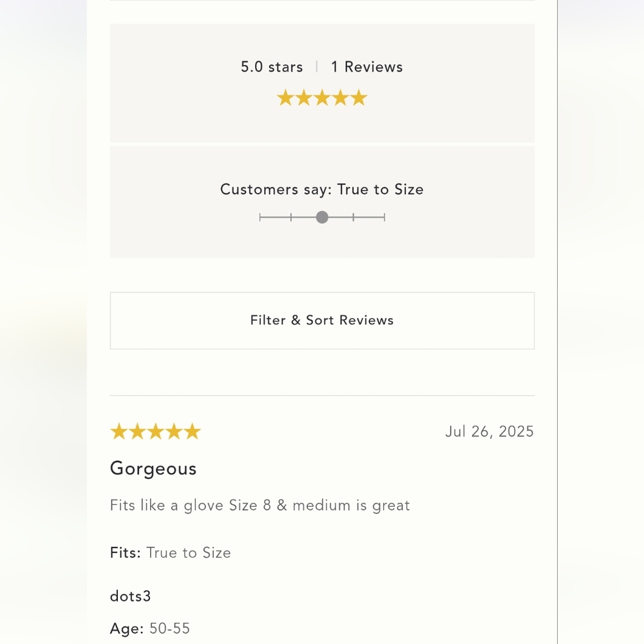Click the leftmost tick of the fit scale
Viewport: 644px width, 644px height.
coord(260,218)
